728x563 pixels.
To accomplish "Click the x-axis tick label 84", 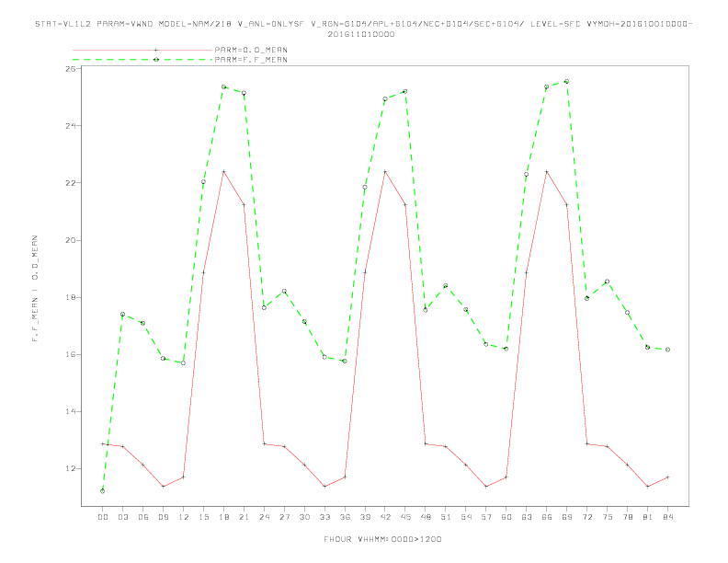I will [667, 517].
